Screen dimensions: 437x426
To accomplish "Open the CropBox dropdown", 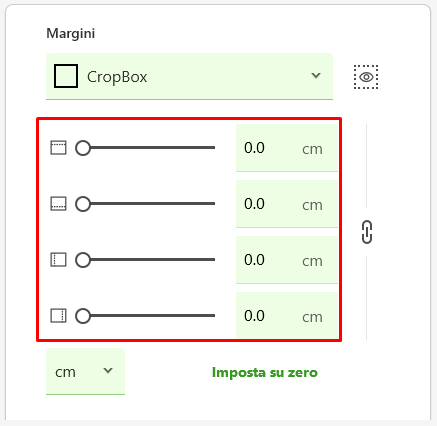I will 189,76.
